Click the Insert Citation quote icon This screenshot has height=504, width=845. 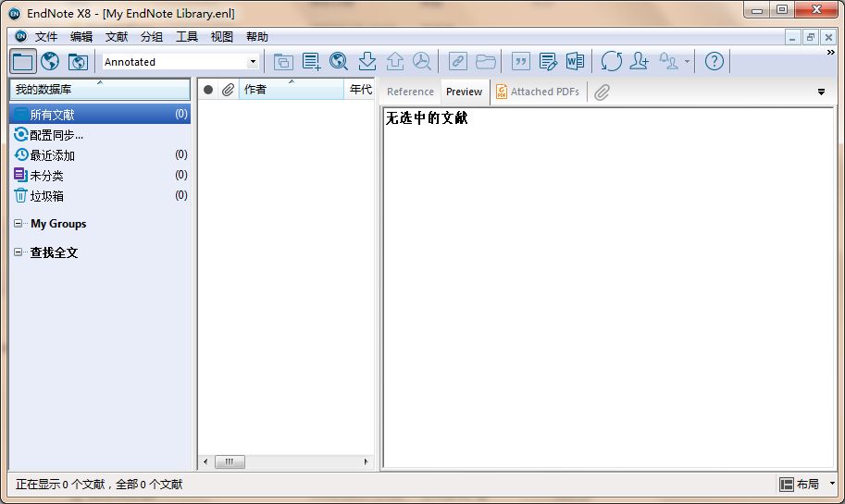[x=520, y=61]
